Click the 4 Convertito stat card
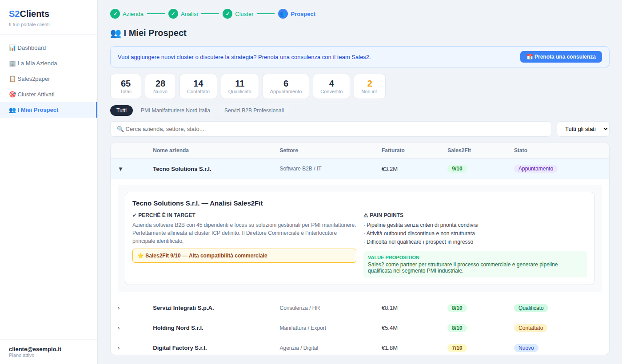 click(331, 86)
